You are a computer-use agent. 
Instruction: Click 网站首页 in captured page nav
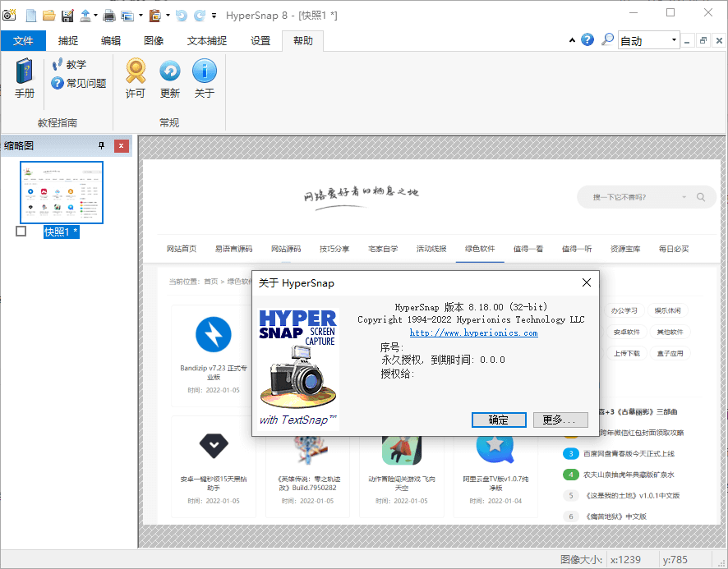(182, 249)
